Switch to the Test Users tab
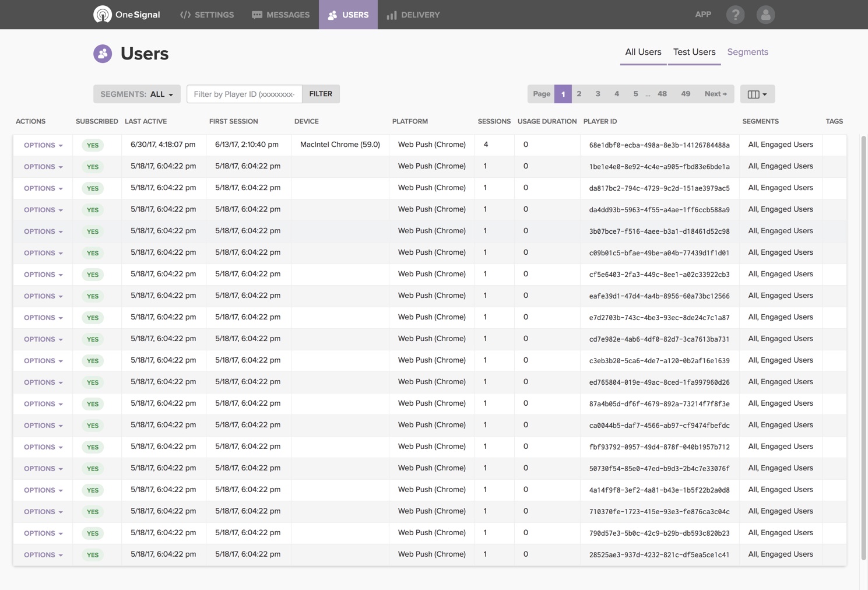The width and height of the screenshot is (868, 590). pyautogui.click(x=694, y=52)
